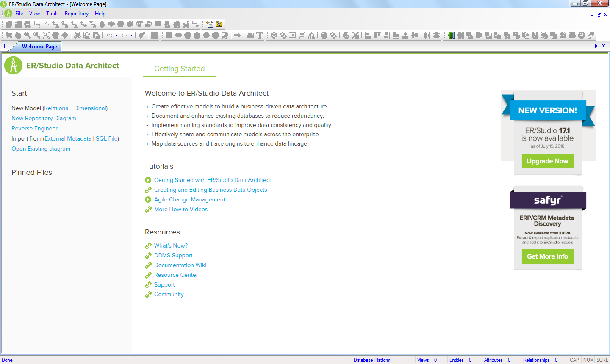Open the Resource Center link
Viewport: 610px width, 364px height.
click(176, 275)
